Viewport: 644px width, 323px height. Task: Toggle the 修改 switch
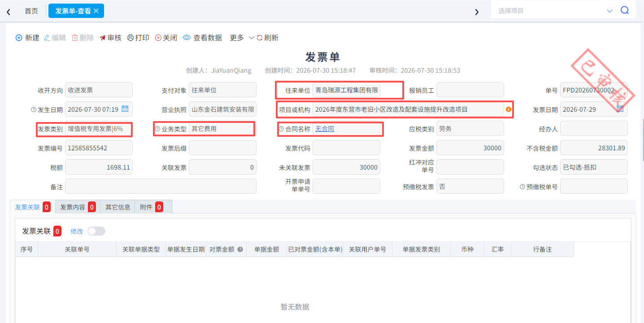click(x=96, y=231)
